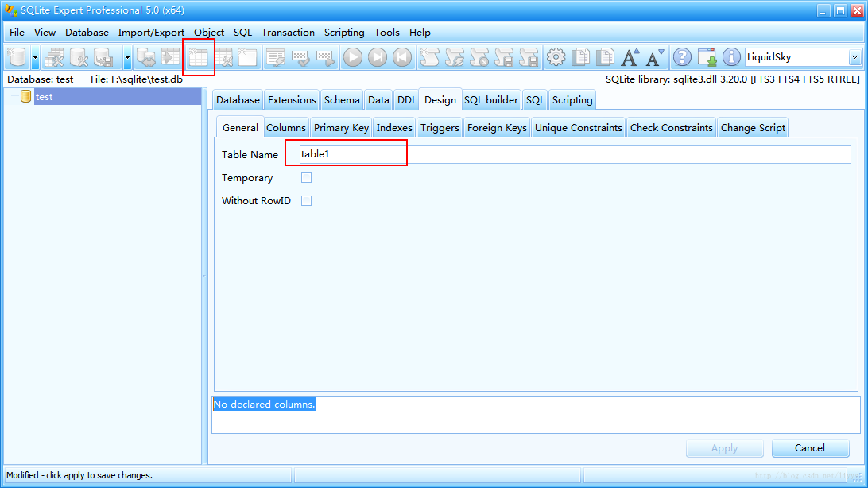This screenshot has width=868, height=488.
Task: Click the New Database toolbar icon
Action: pos(17,57)
